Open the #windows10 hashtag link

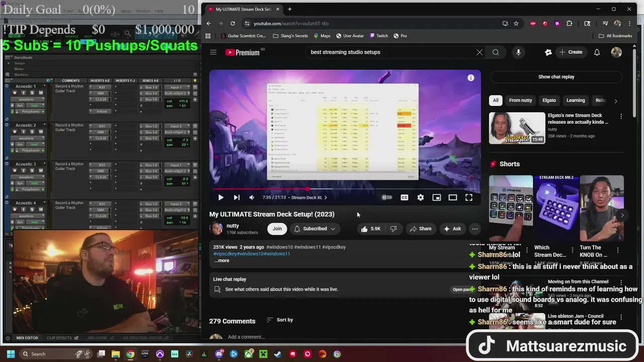pos(279,247)
